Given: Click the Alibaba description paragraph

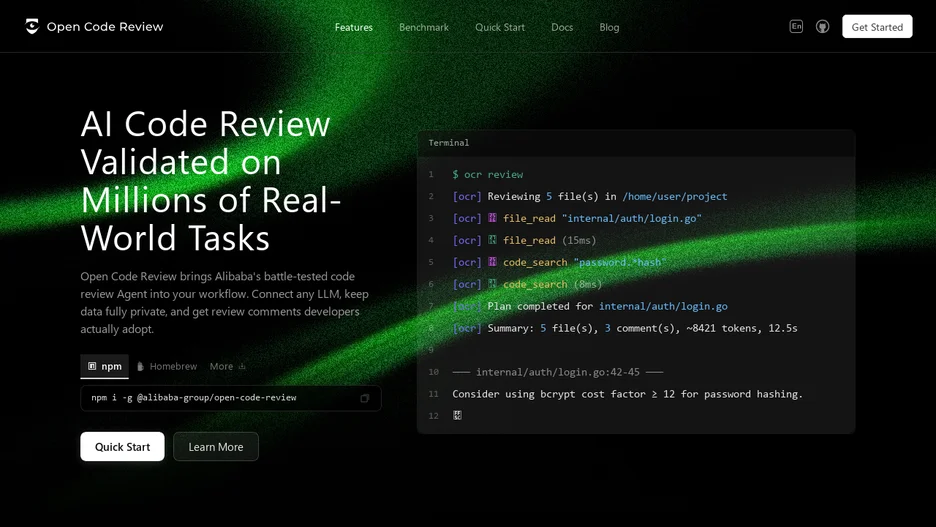Looking at the screenshot, I should pyautogui.click(x=224, y=303).
